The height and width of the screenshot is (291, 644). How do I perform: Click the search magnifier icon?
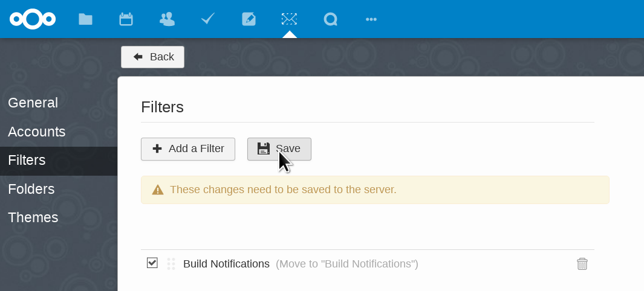[330, 19]
